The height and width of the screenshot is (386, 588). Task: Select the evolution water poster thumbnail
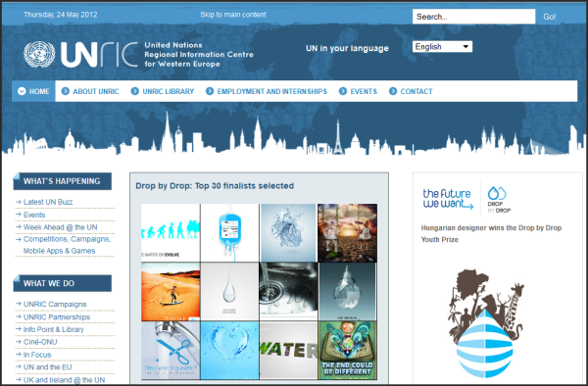click(x=171, y=233)
